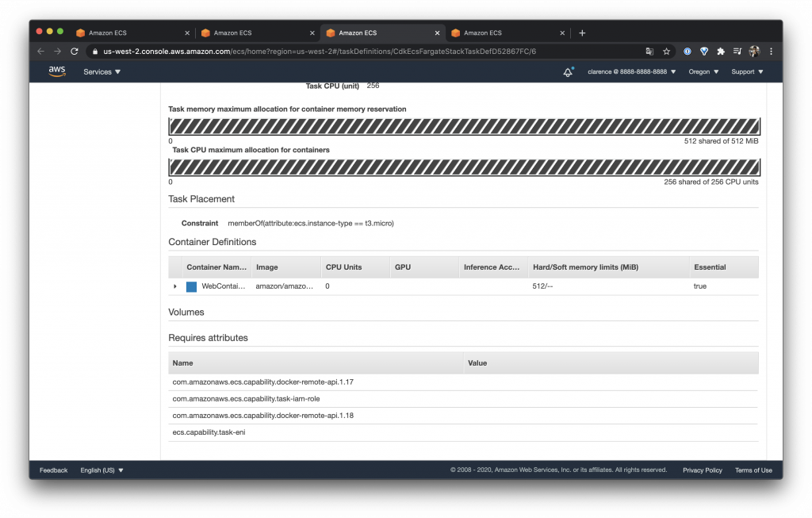Open the Oregon region selector

click(703, 72)
